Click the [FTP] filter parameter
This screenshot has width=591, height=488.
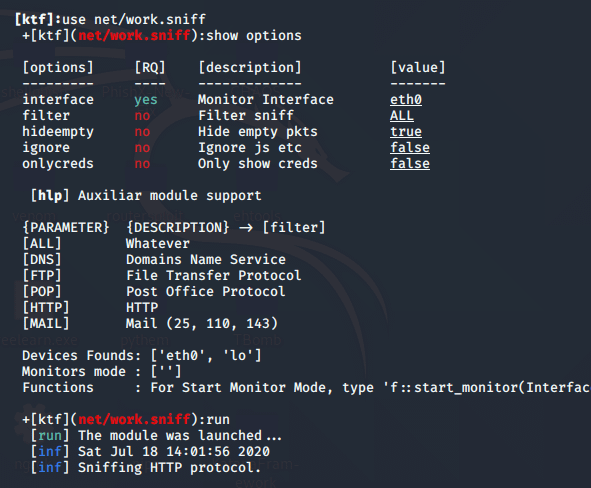42,275
